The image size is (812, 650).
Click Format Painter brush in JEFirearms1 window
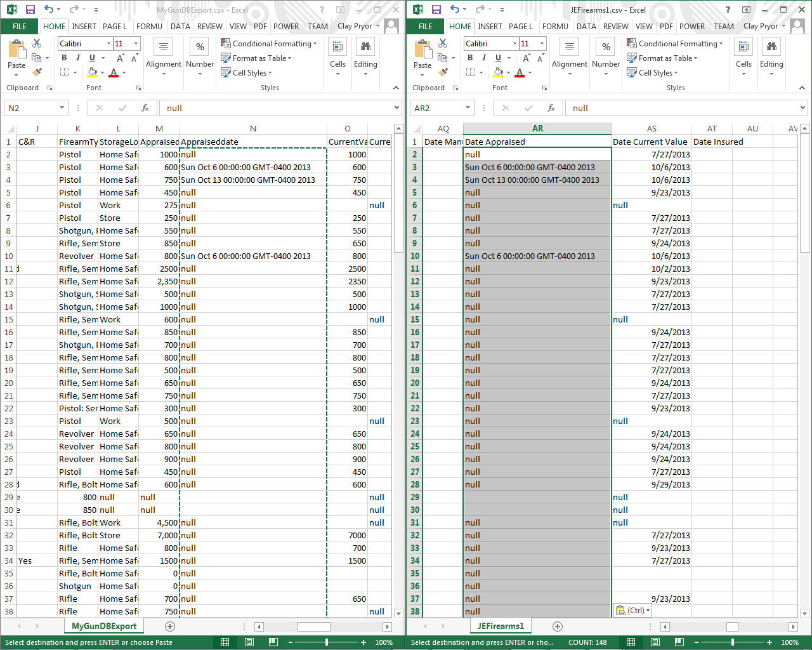click(x=443, y=72)
